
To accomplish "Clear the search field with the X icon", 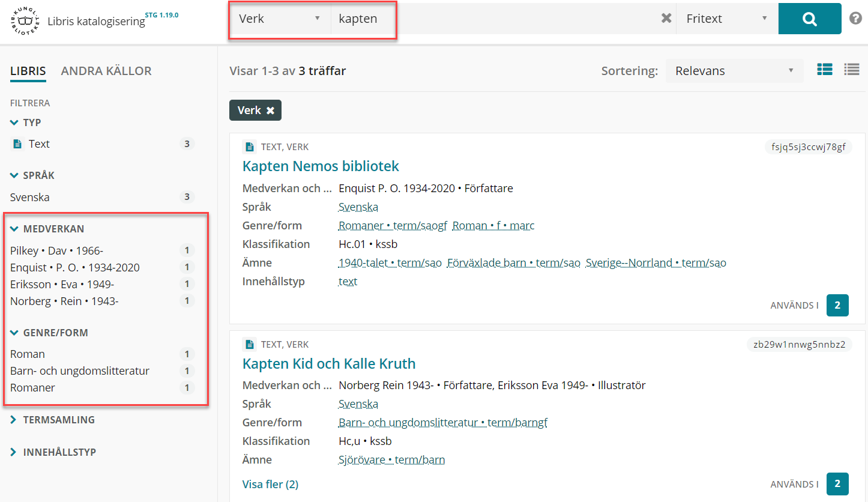I will coord(666,19).
